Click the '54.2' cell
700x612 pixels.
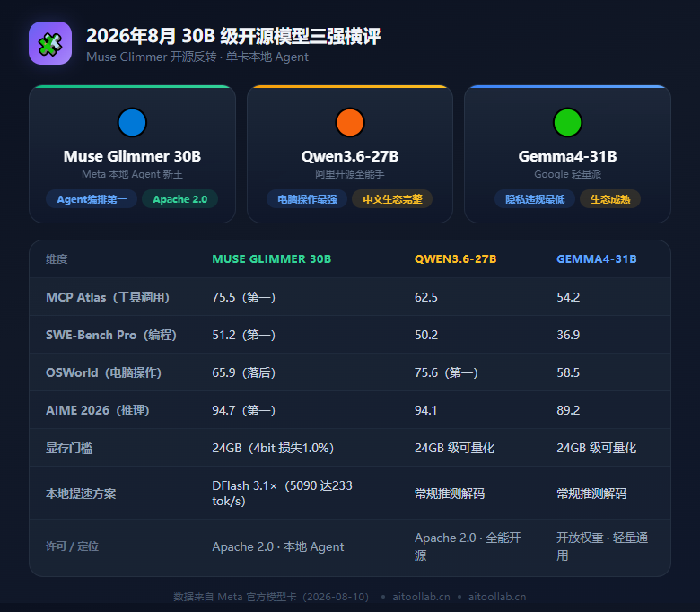click(x=568, y=297)
